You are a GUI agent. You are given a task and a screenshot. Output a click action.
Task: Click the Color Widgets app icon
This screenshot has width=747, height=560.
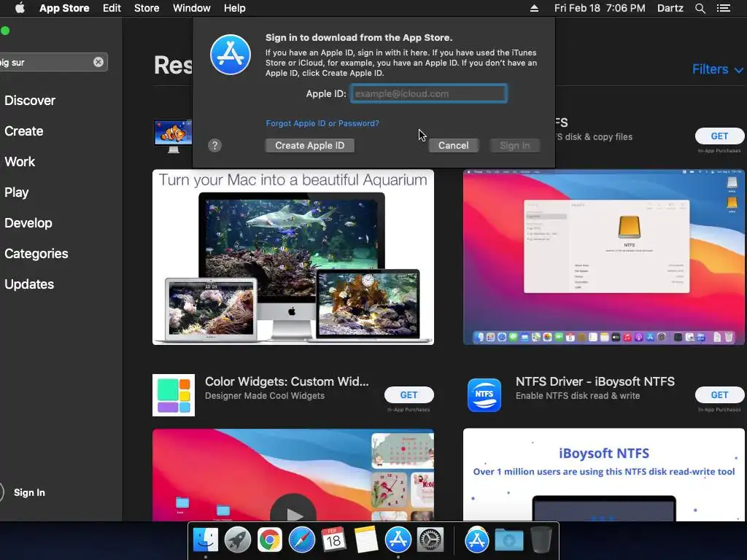pyautogui.click(x=174, y=395)
